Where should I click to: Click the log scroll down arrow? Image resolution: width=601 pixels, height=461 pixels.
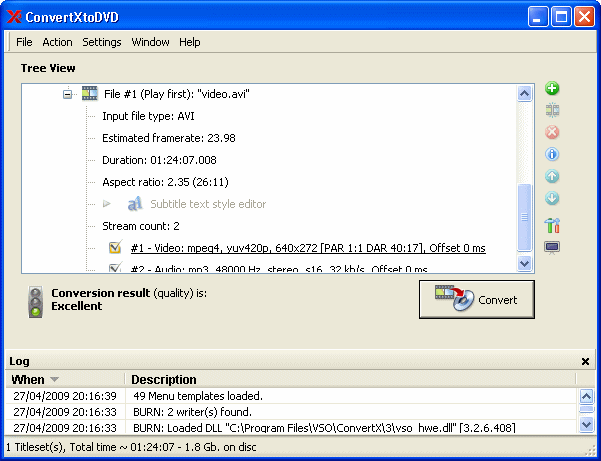(586, 424)
